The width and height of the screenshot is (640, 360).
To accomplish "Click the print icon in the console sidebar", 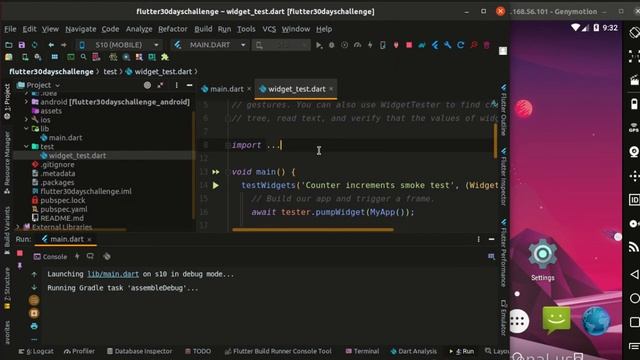I will [34, 326].
